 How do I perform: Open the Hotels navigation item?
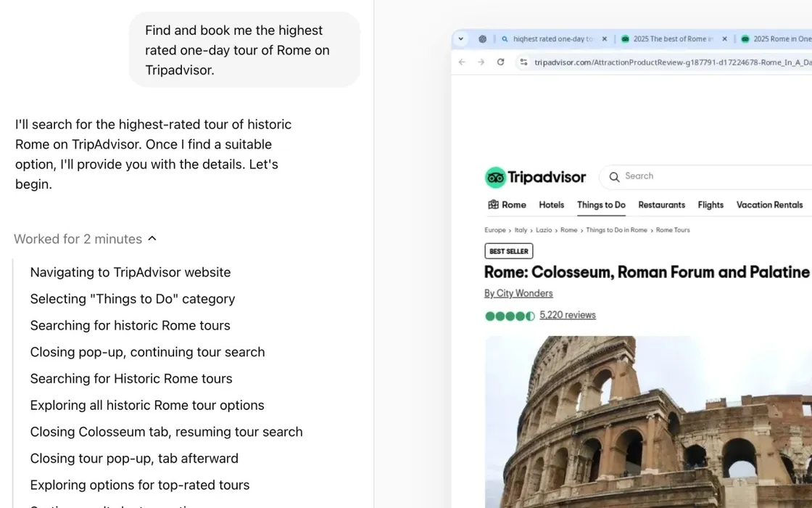[x=551, y=205]
